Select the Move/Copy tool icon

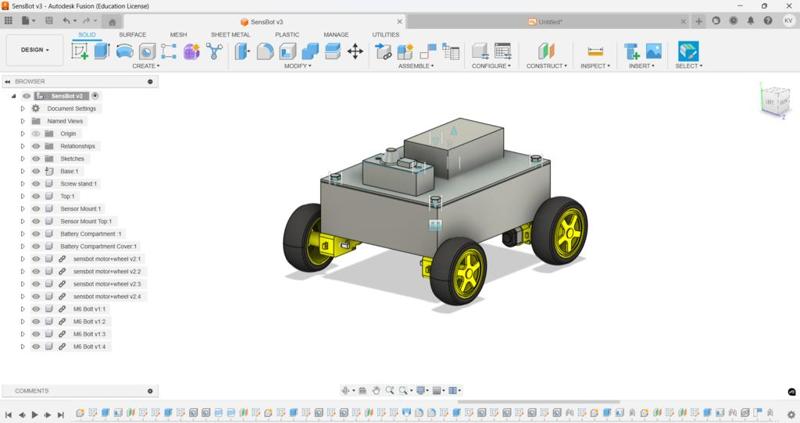point(355,51)
